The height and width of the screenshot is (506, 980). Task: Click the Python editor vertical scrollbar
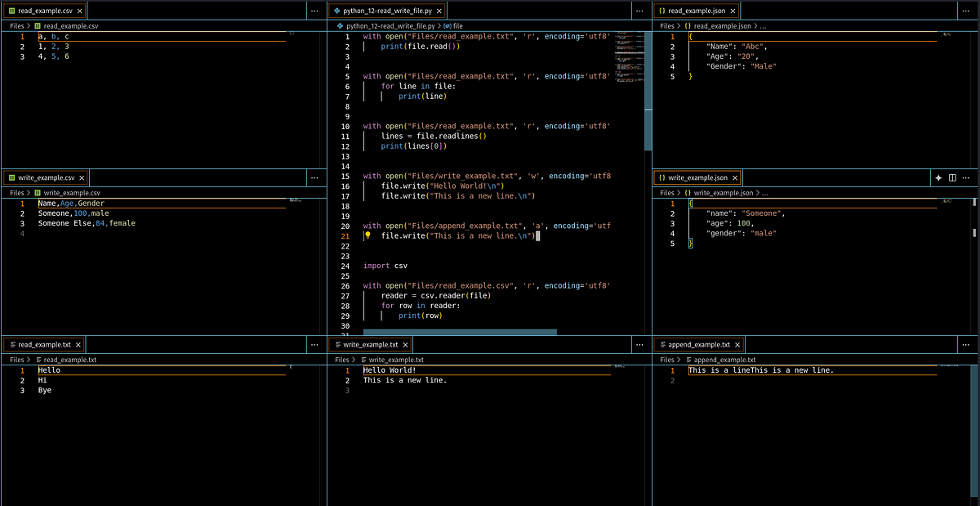tap(648, 90)
